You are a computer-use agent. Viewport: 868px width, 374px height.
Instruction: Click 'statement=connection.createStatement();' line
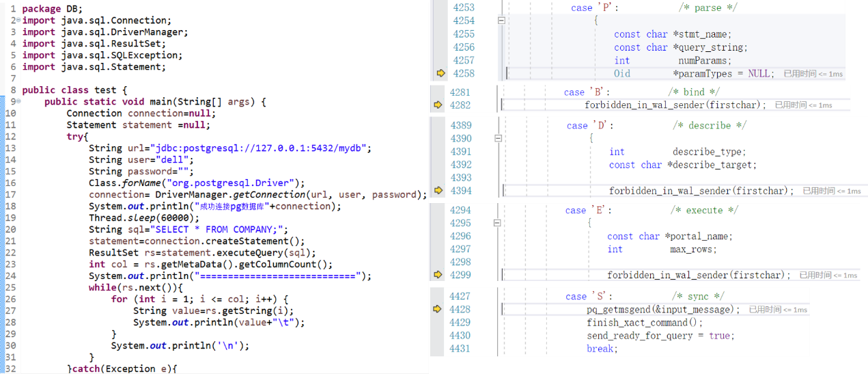pyautogui.click(x=197, y=241)
